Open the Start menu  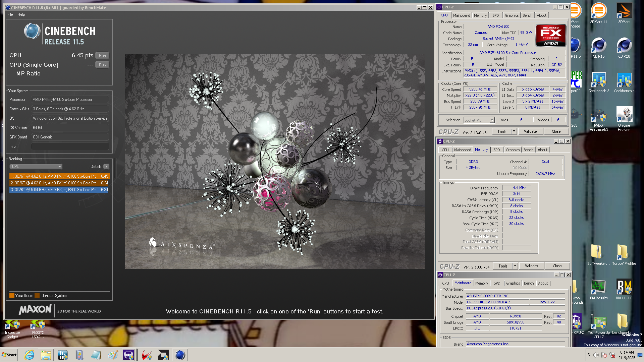point(9,355)
